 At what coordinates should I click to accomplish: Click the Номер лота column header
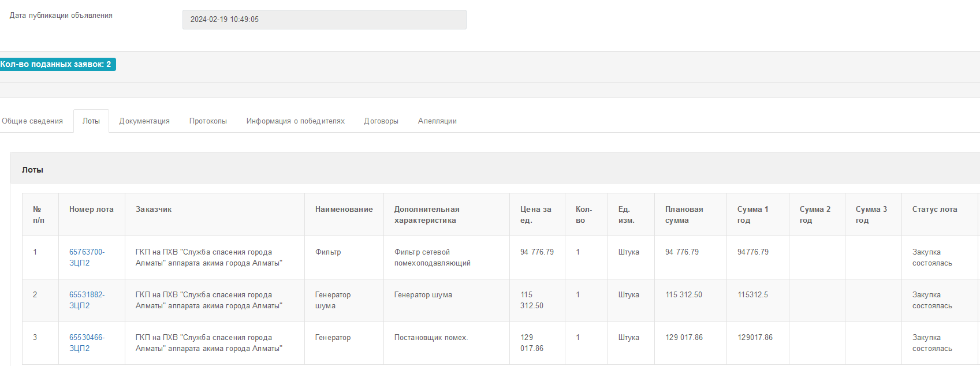coord(91,210)
